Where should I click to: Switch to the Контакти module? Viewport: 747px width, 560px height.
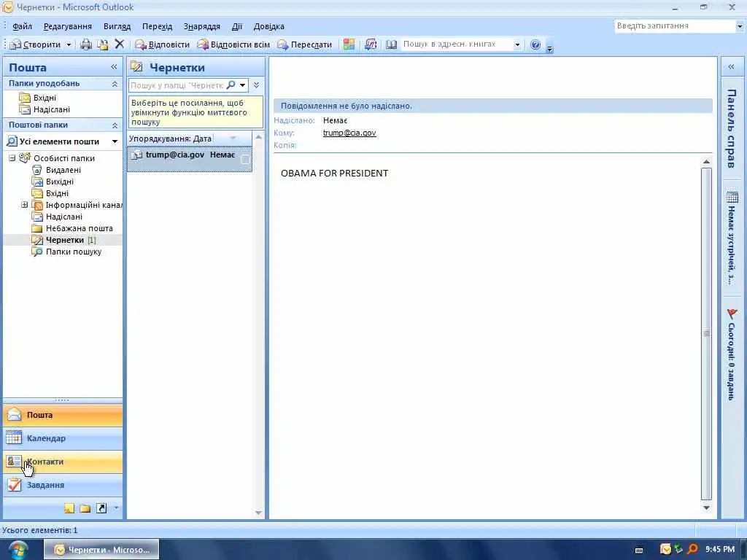(63, 462)
